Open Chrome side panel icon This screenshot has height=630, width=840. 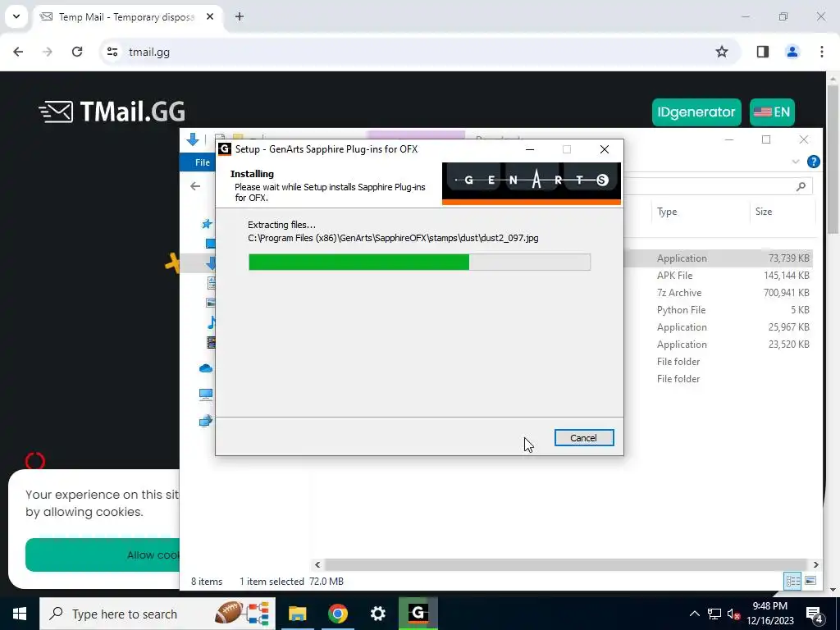[763, 52]
